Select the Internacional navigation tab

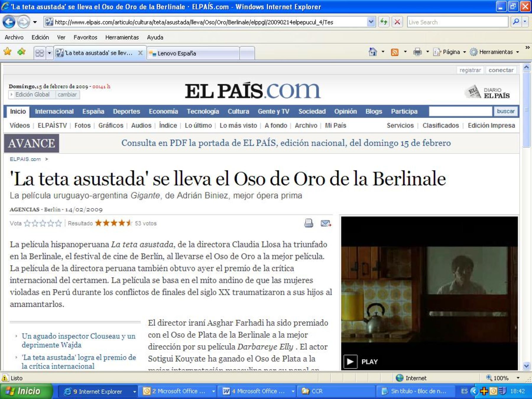click(x=54, y=111)
